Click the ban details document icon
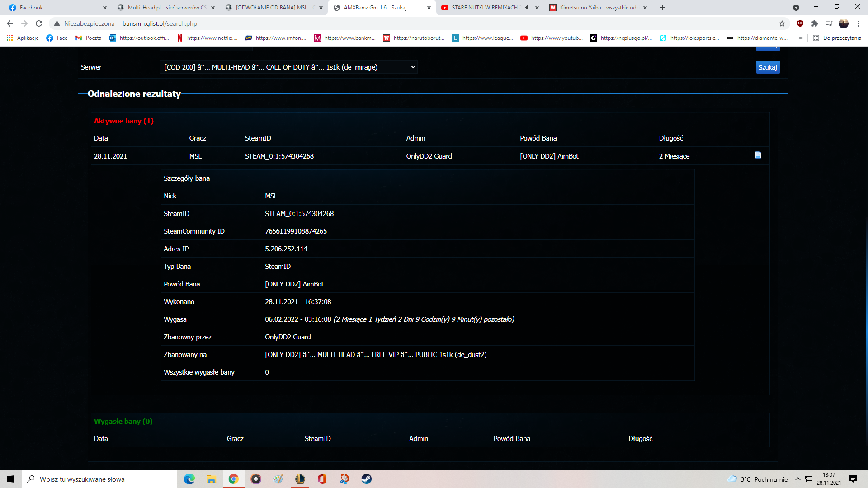The image size is (868, 488). tap(758, 155)
